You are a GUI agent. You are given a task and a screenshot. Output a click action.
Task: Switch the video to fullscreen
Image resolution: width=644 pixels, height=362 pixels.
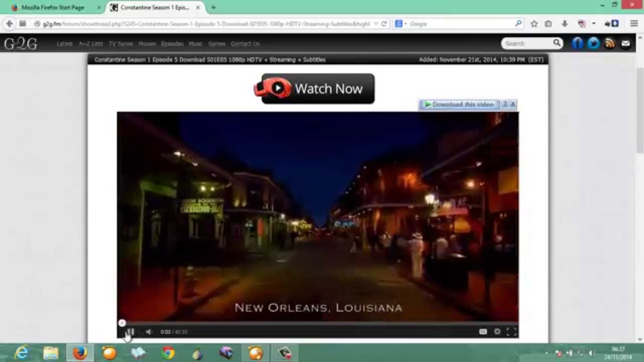[x=511, y=331]
